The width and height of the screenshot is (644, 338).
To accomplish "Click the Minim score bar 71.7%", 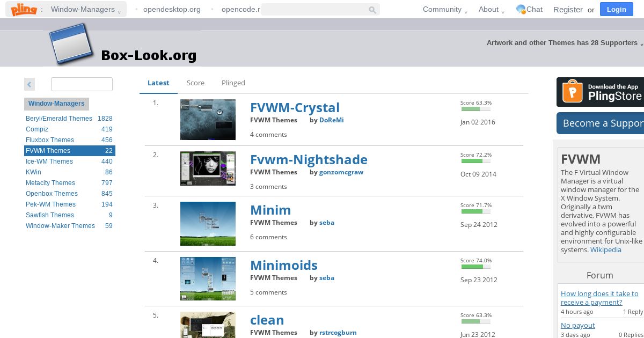I will coord(475,211).
